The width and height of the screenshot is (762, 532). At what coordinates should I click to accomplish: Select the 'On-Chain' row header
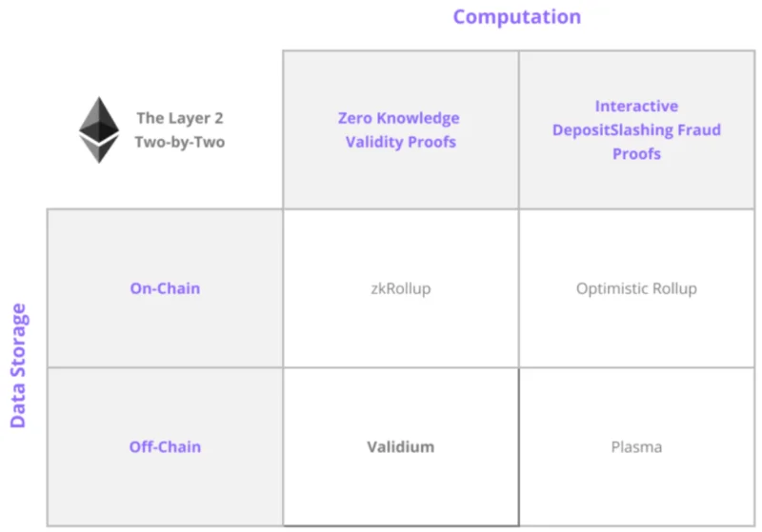[x=165, y=288]
